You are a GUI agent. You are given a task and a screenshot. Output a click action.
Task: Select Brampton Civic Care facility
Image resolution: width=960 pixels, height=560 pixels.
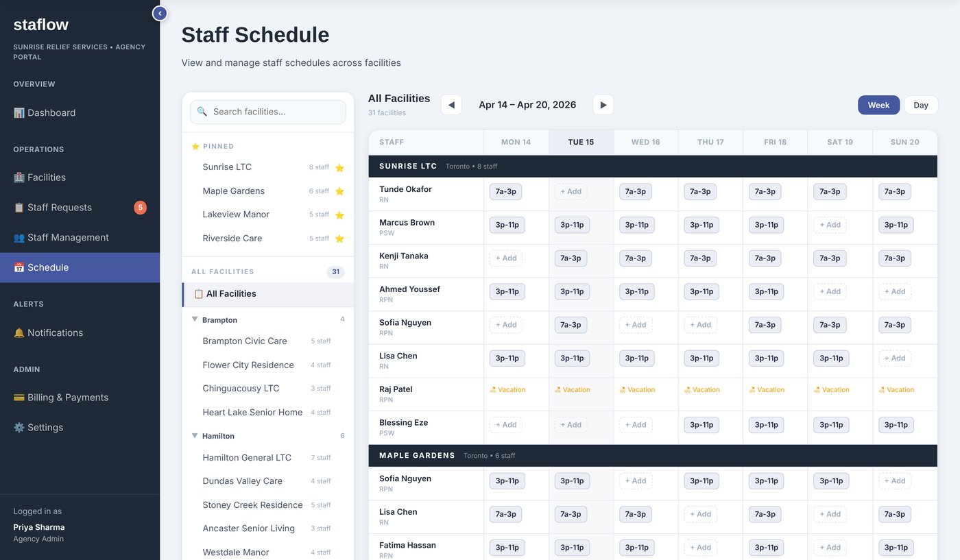click(x=268, y=341)
